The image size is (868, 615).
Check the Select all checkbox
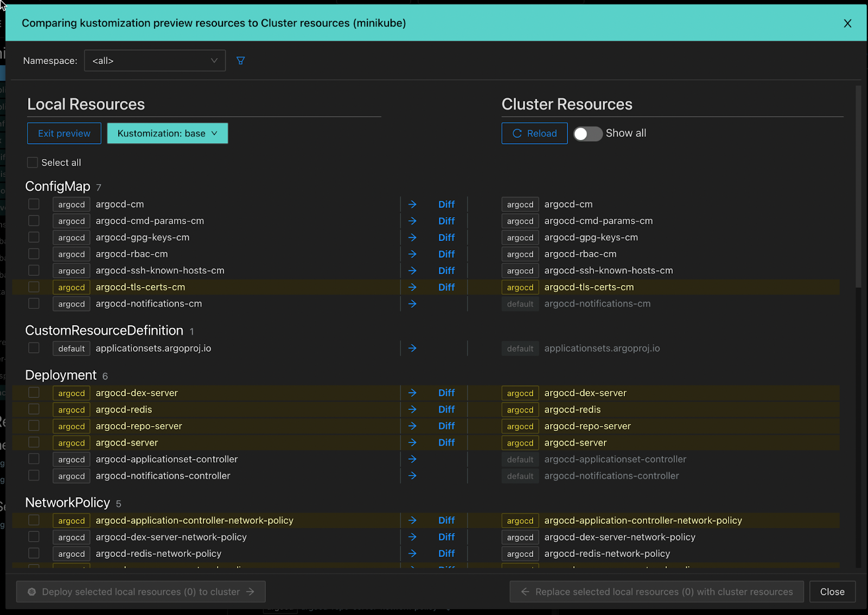click(x=33, y=162)
